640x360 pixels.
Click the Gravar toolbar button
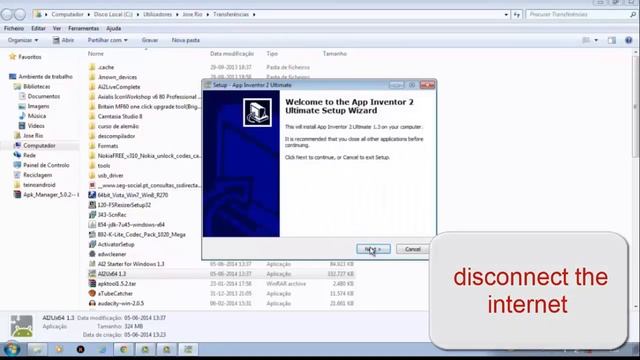pos(150,40)
